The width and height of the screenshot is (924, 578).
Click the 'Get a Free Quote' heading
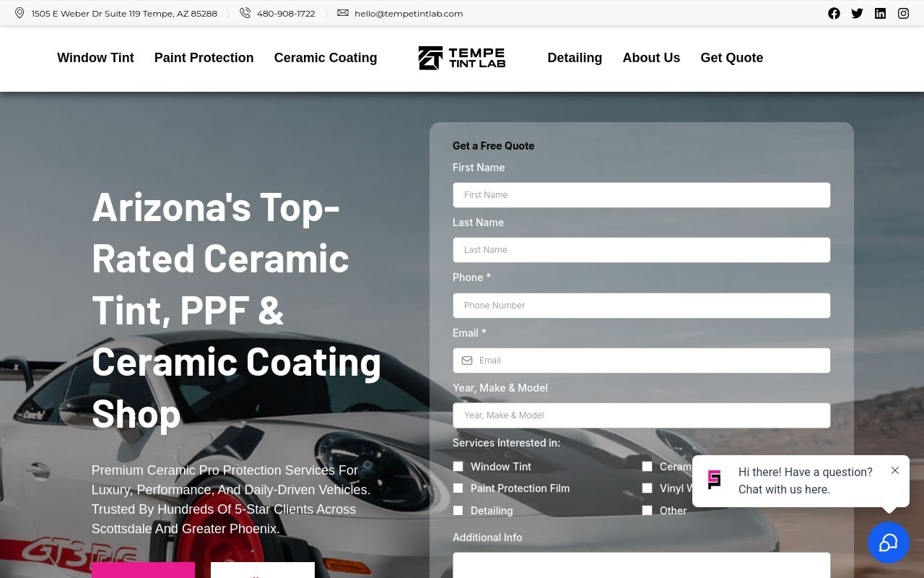pyautogui.click(x=493, y=146)
